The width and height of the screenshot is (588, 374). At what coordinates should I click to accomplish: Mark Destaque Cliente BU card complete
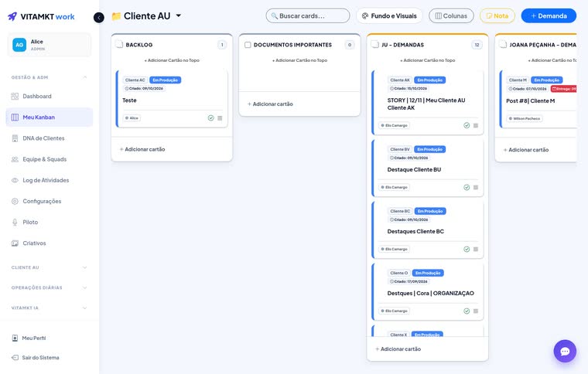[467, 187]
